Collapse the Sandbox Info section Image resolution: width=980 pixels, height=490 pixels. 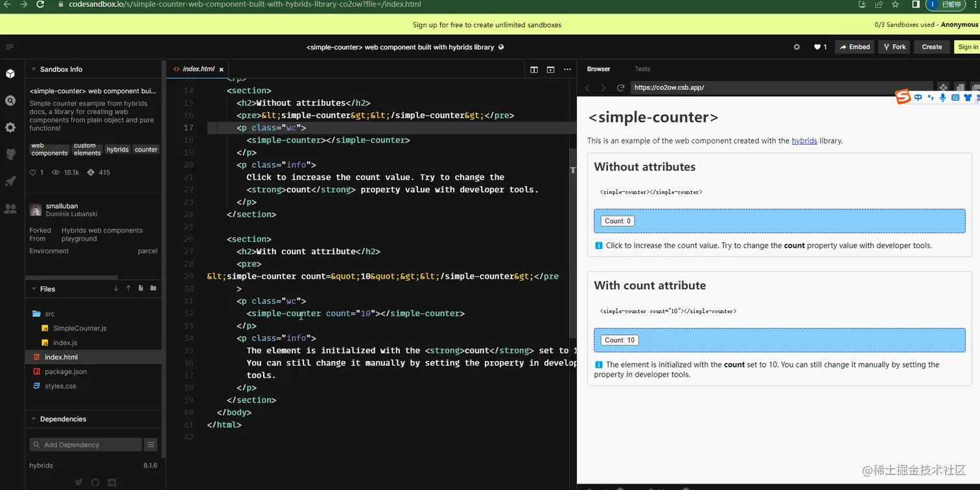point(33,69)
